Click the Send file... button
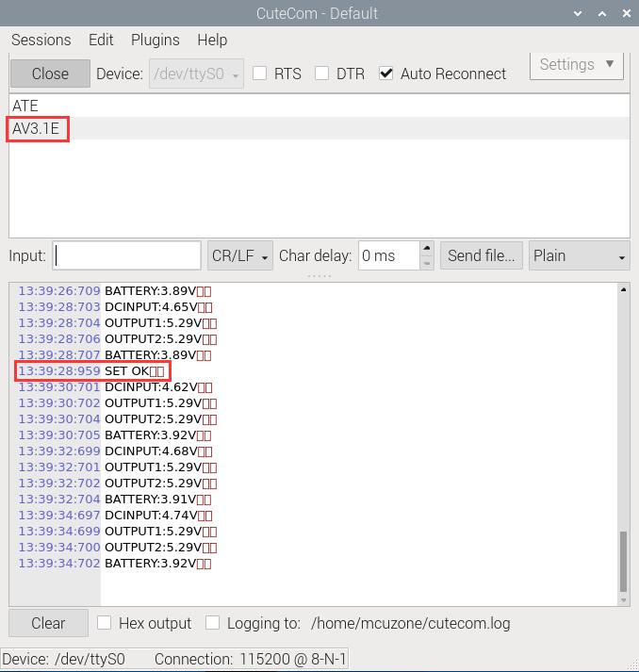Screen dimensions: 639x672 click(482, 255)
